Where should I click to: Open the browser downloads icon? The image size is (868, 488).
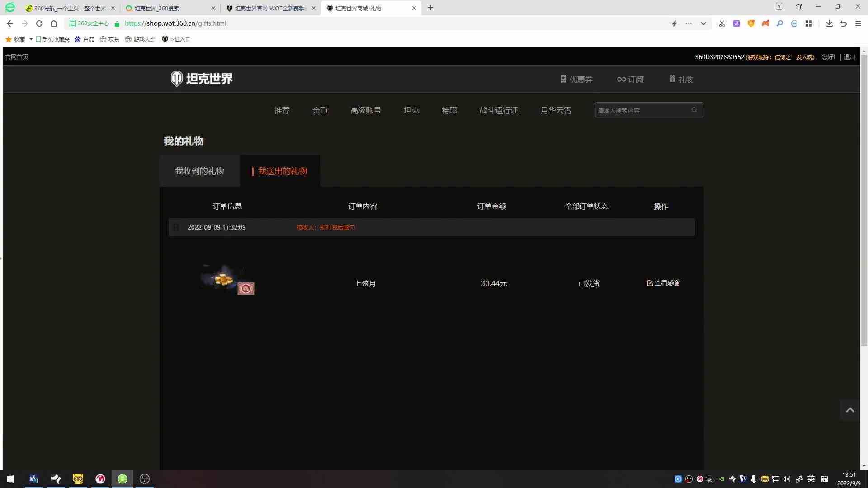pos(829,23)
